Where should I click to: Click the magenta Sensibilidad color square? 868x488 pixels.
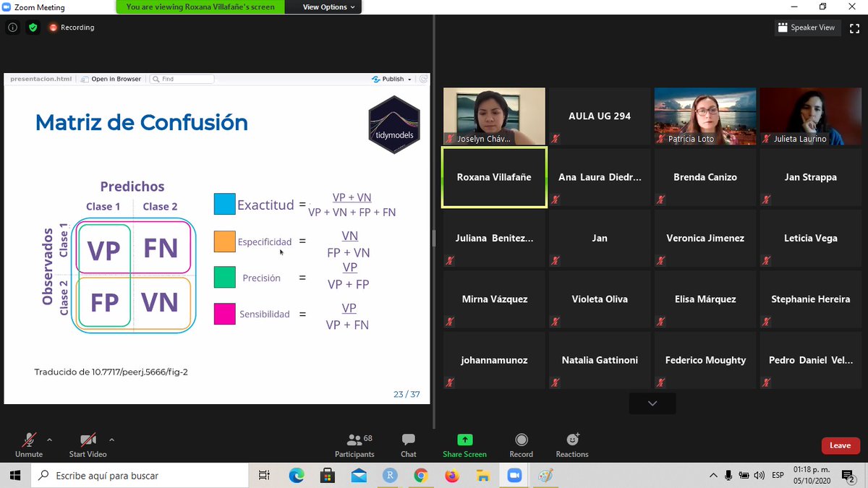224,314
